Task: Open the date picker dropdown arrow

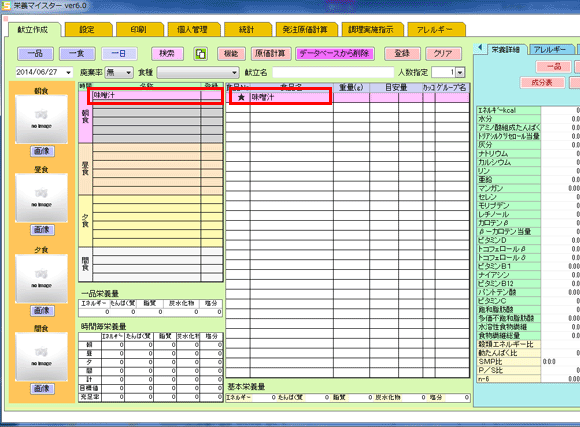Action: (68, 73)
